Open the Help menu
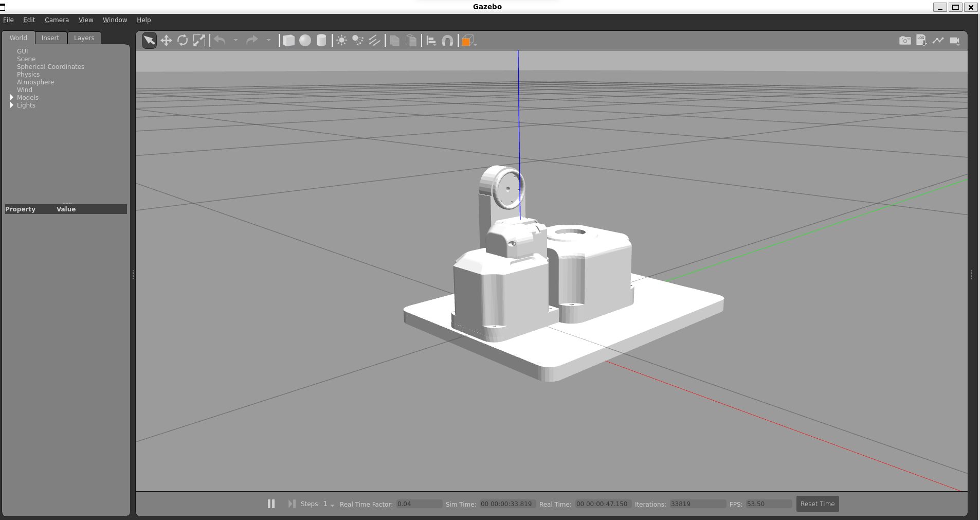The height and width of the screenshot is (520, 980). pyautogui.click(x=143, y=20)
